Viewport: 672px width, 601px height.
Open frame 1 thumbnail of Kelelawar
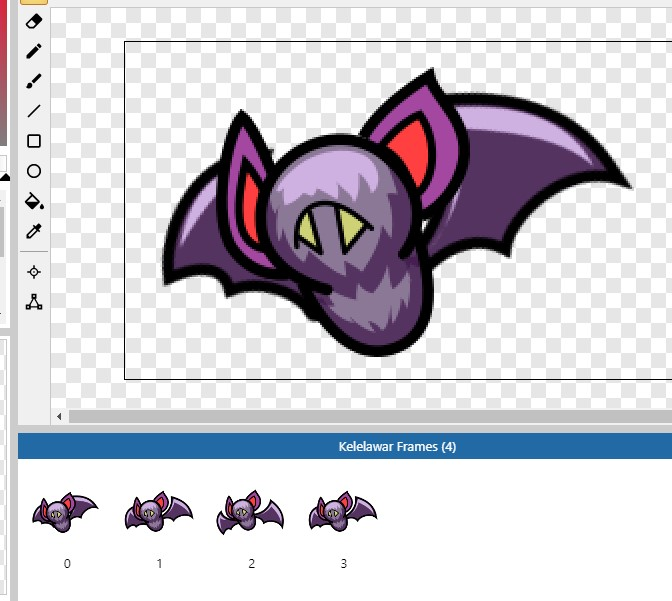click(x=159, y=512)
